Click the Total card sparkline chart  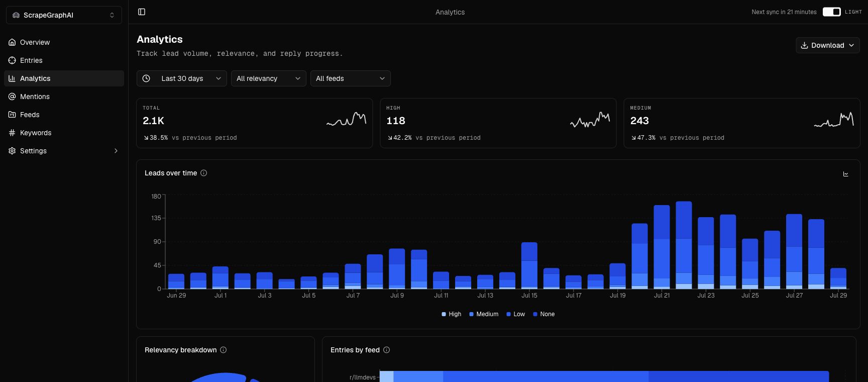[x=346, y=119]
